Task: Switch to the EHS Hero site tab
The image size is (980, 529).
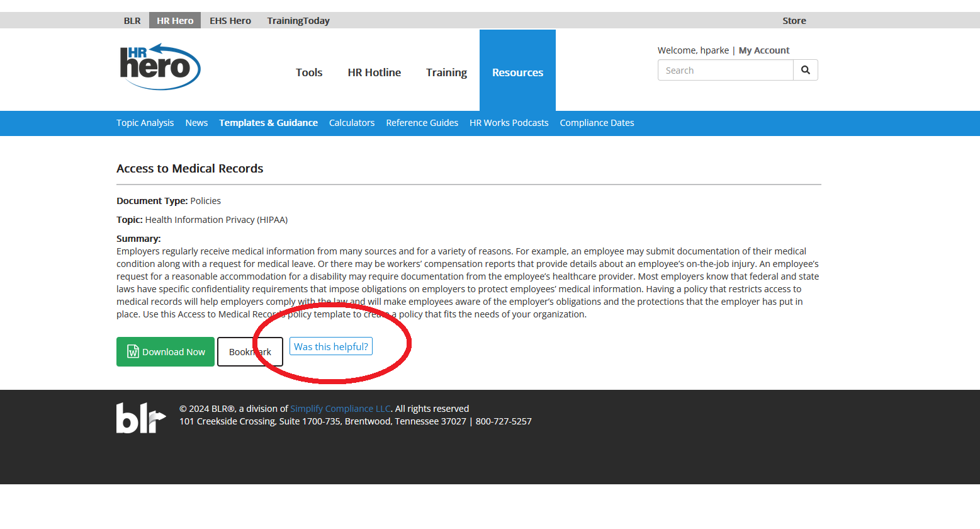Action: pos(230,21)
